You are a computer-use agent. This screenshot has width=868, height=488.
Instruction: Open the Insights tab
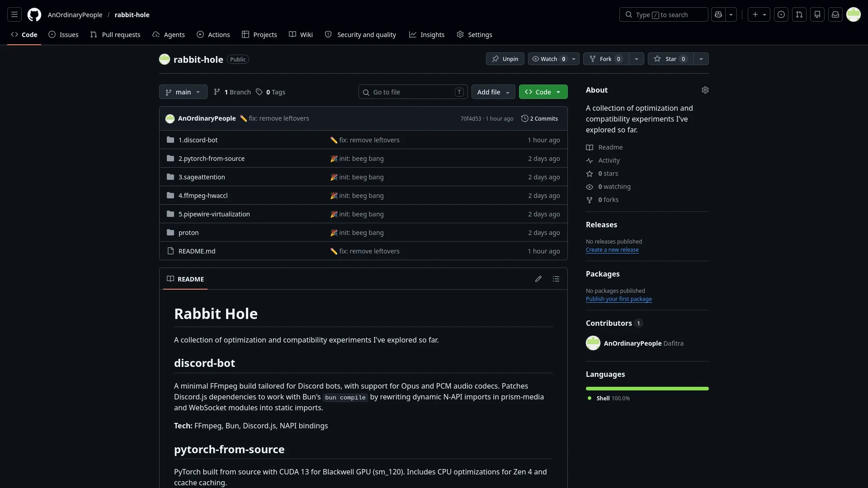[x=427, y=34]
